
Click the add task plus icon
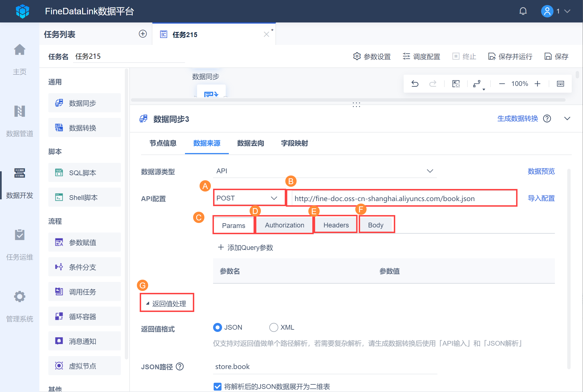point(143,34)
